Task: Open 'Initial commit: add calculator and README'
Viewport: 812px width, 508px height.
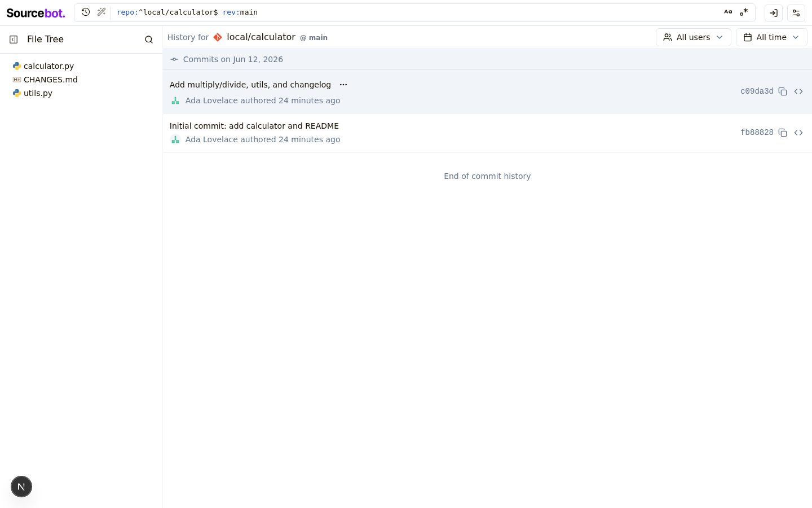Action: tap(254, 126)
